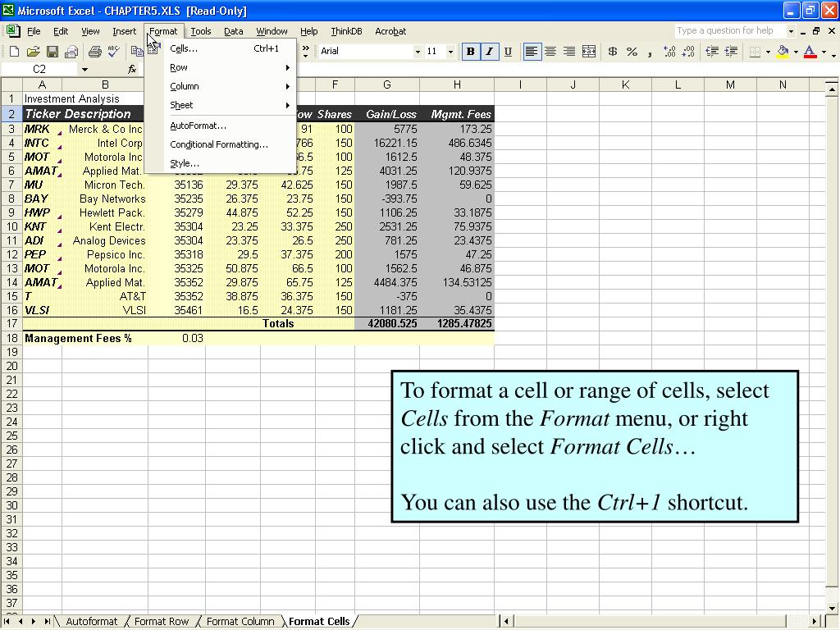Switch to the Autoformat sheet tab

92,622
